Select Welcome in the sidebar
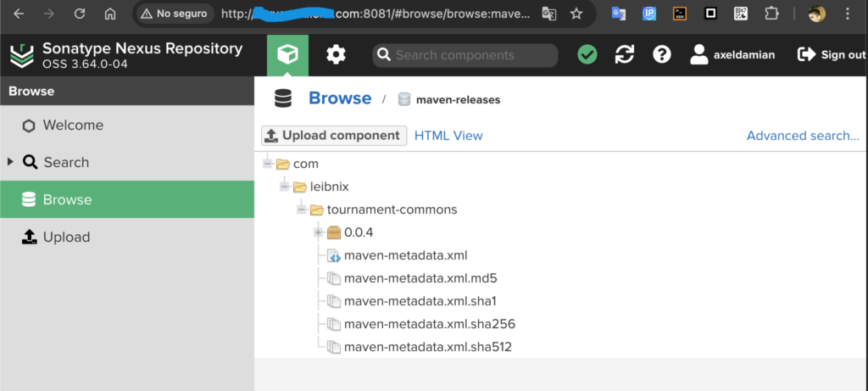Screen dimensions: 868x391 [73, 126]
